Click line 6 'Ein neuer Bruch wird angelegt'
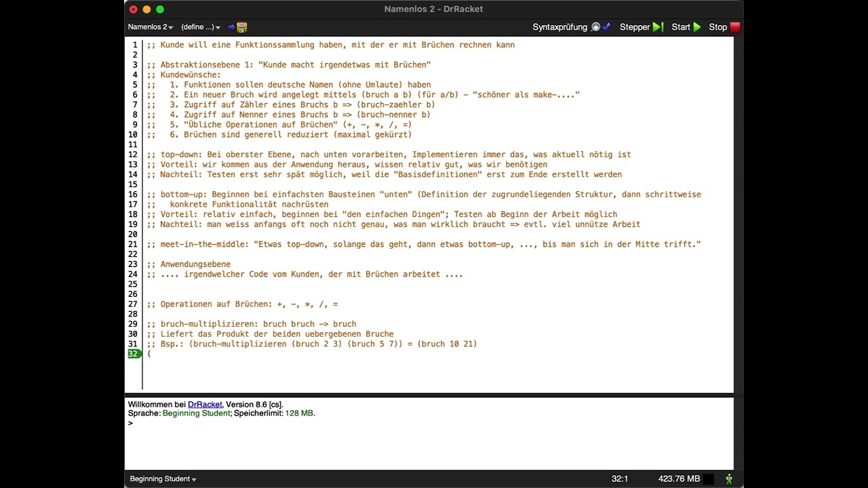 pyautogui.click(x=363, y=95)
